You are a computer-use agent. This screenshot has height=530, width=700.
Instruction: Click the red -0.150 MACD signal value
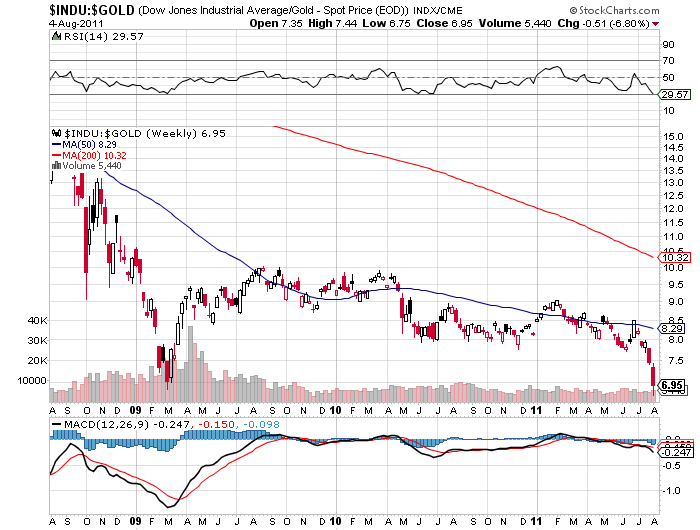tap(216, 425)
